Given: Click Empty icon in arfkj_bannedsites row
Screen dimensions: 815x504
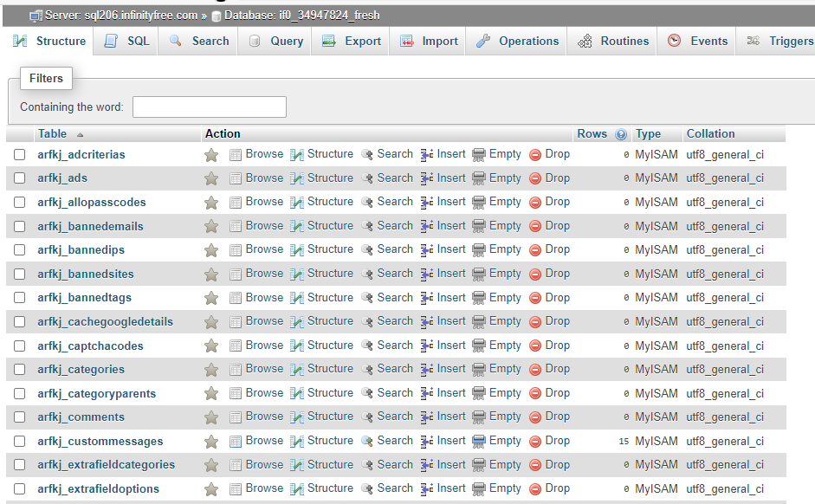Looking at the screenshot, I should [479, 274].
